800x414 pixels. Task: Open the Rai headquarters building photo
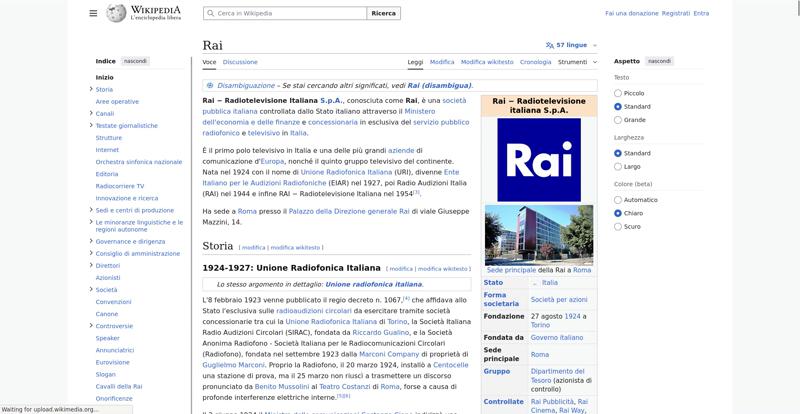[538, 235]
